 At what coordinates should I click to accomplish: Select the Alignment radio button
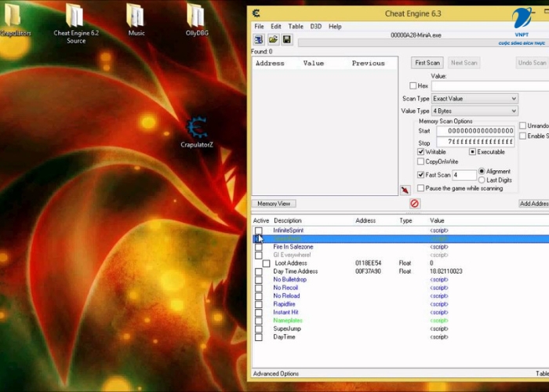point(482,171)
